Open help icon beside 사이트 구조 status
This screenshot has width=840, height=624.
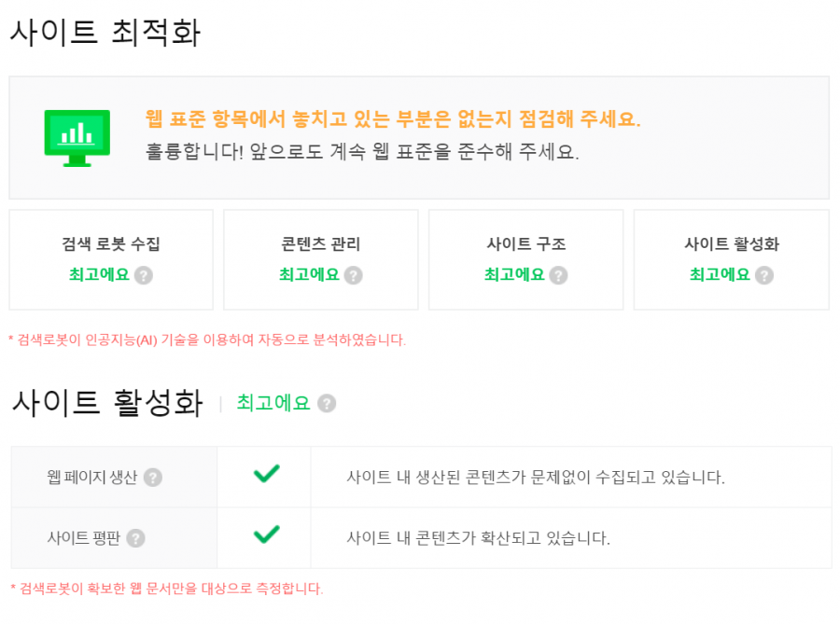pyautogui.click(x=558, y=275)
